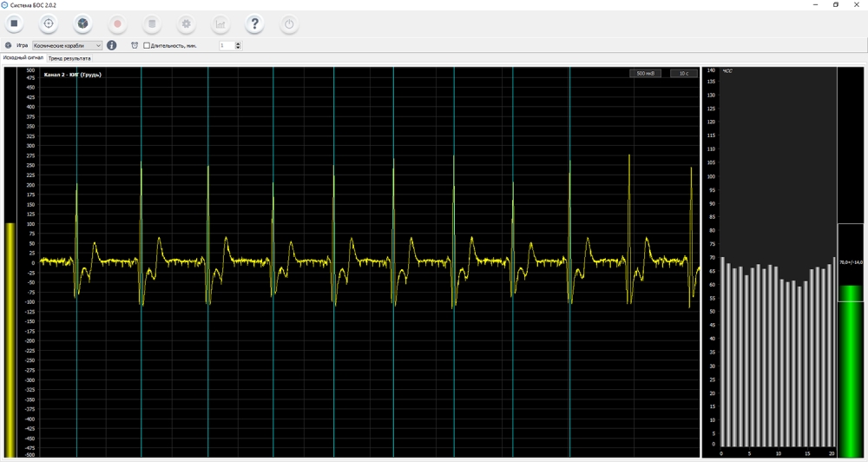The image size is (868, 462).
Task: Click the power button icon
Action: coord(289,24)
